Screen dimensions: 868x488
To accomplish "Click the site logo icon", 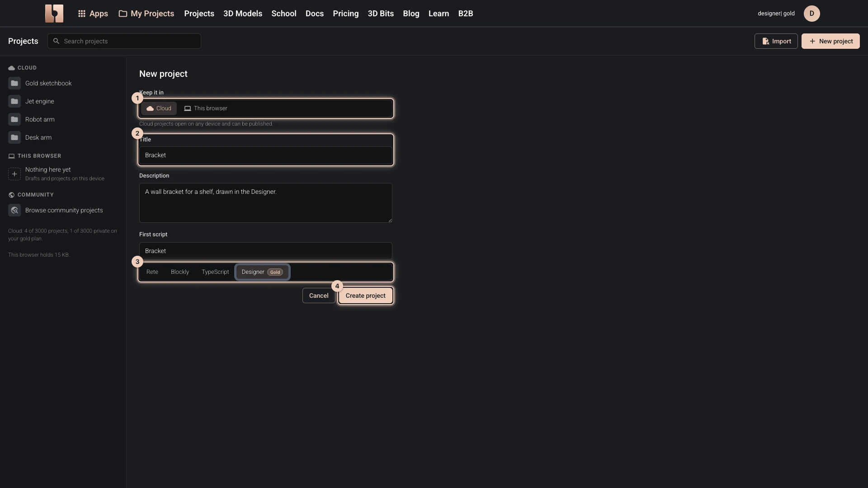I will pyautogui.click(x=54, y=14).
